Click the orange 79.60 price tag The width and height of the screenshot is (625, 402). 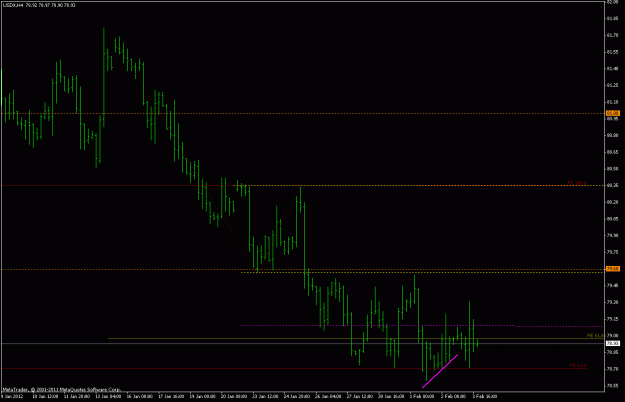pos(613,269)
